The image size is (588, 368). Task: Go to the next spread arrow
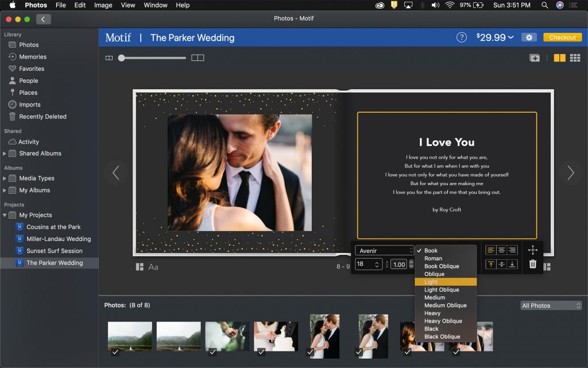tap(570, 172)
